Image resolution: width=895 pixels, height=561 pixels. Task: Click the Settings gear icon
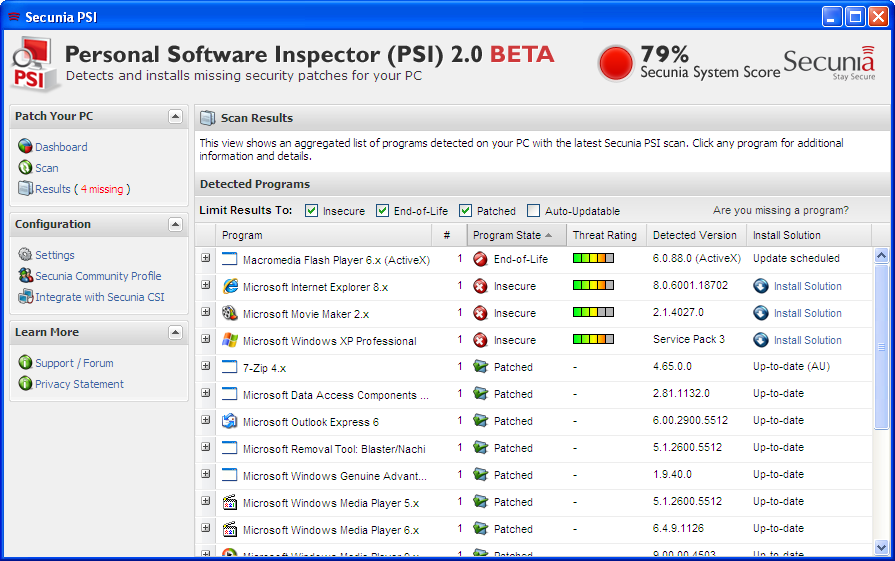point(25,255)
